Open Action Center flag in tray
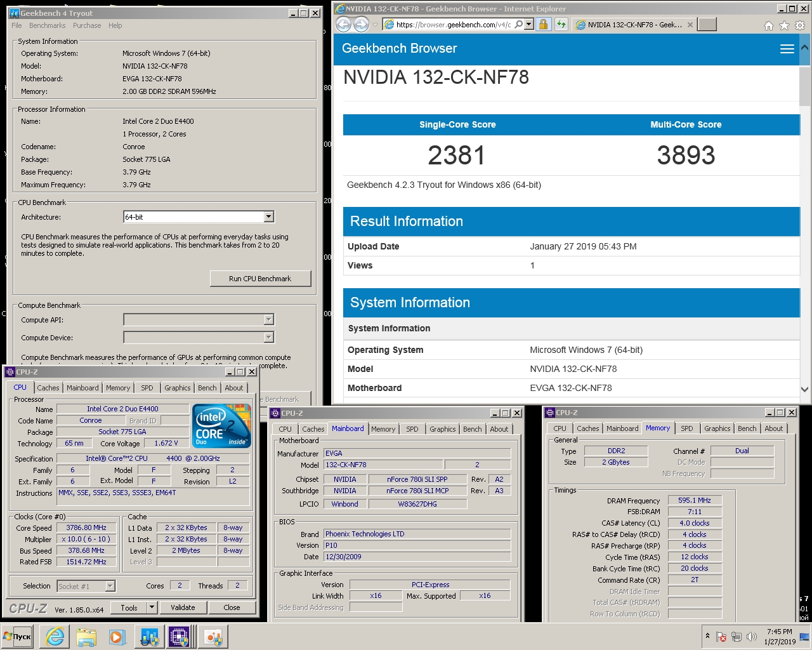 [x=721, y=637]
